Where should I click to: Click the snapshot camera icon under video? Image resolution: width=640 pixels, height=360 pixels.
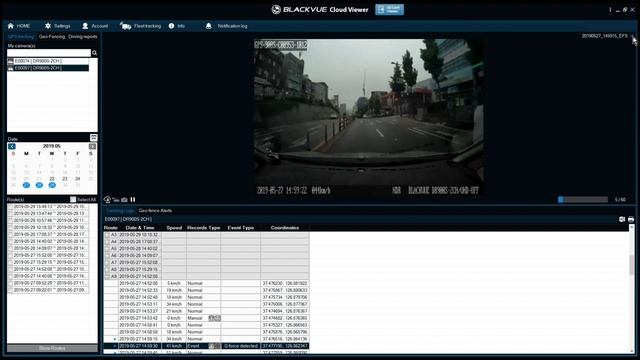pyautogui.click(x=124, y=200)
